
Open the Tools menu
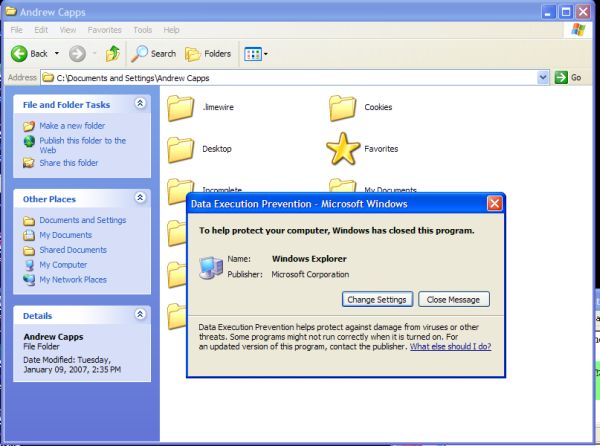[x=143, y=30]
